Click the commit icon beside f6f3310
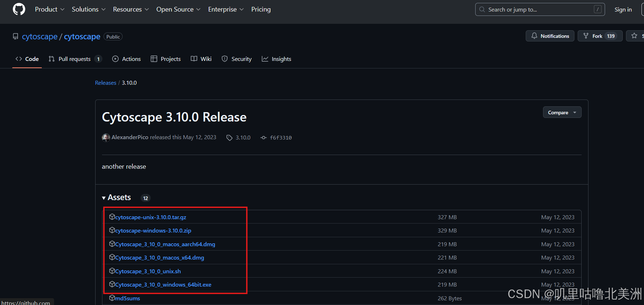The width and height of the screenshot is (644, 305). (x=264, y=138)
